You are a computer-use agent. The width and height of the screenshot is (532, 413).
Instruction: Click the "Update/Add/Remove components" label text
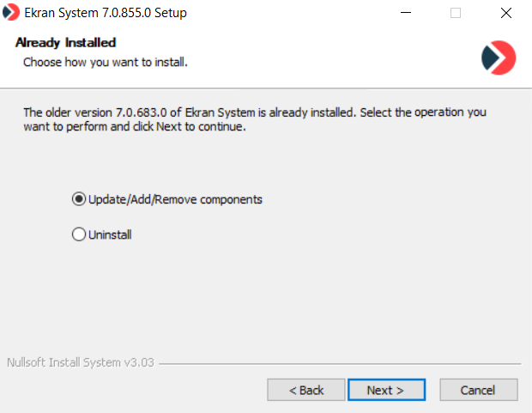point(175,199)
